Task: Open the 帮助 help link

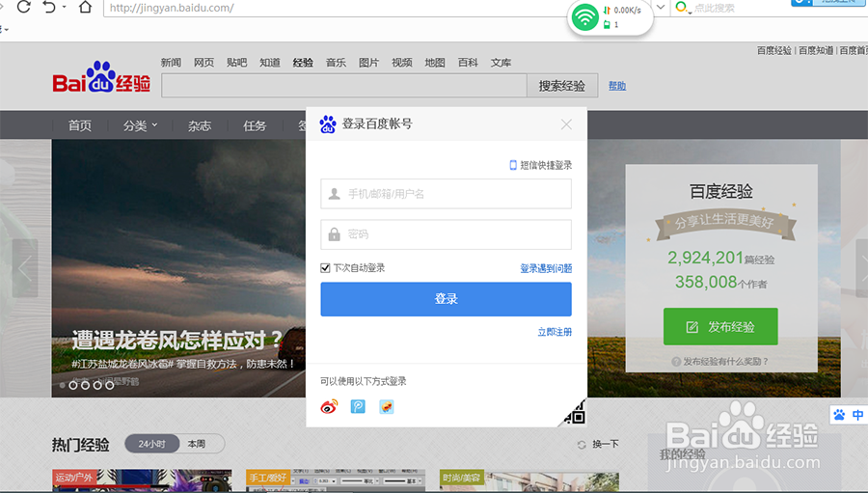Action: coord(617,86)
